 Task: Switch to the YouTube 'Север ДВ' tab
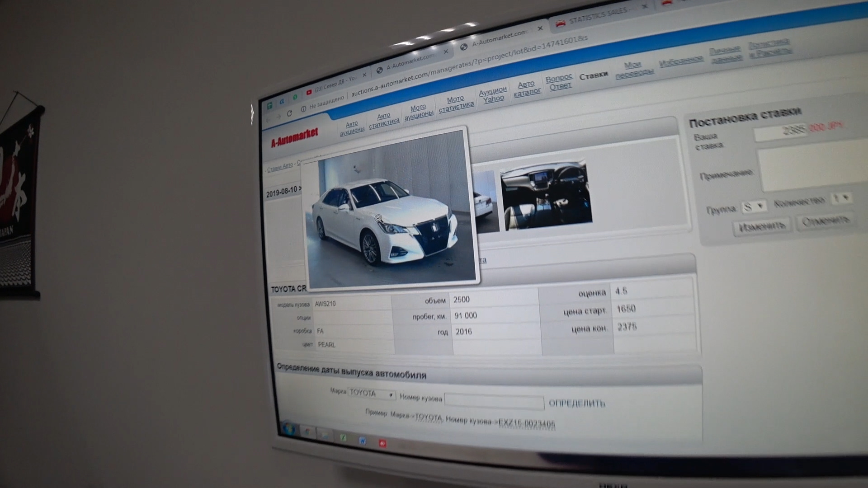(x=335, y=84)
